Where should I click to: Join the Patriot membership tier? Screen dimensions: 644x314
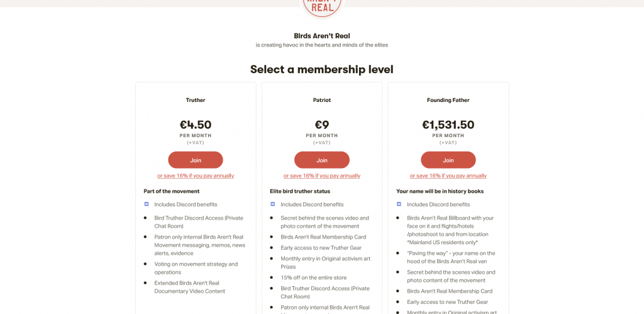[321, 160]
